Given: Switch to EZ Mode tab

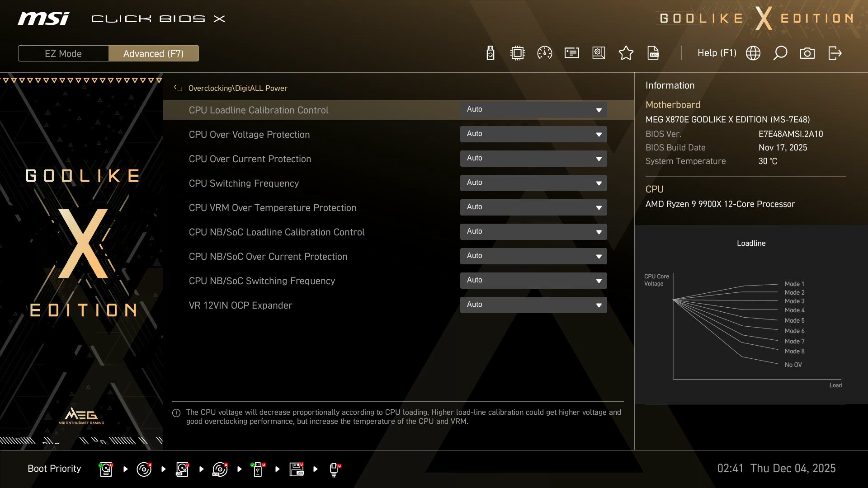Looking at the screenshot, I should (63, 53).
